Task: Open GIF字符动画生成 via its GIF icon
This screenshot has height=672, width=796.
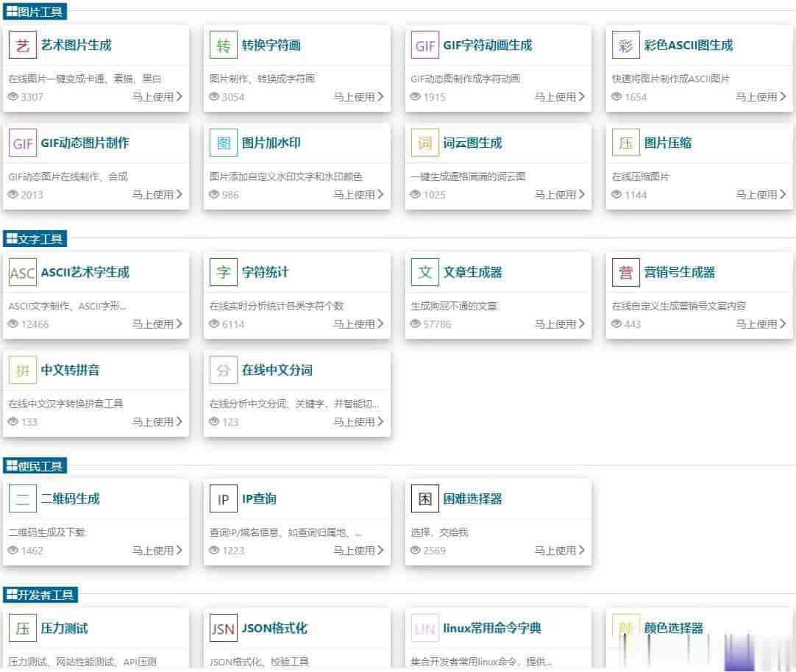Action: (424, 45)
